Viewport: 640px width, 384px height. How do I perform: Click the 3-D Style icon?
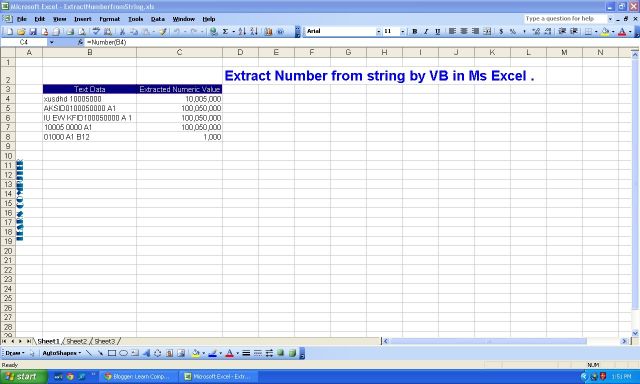coord(292,353)
